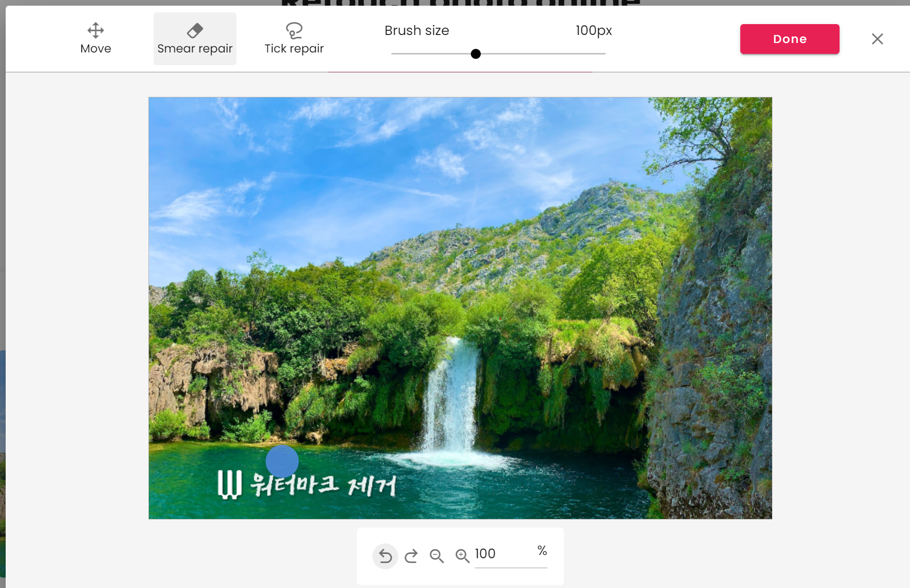
Task: Switch to the Tick repair lasso tool
Action: tap(294, 31)
